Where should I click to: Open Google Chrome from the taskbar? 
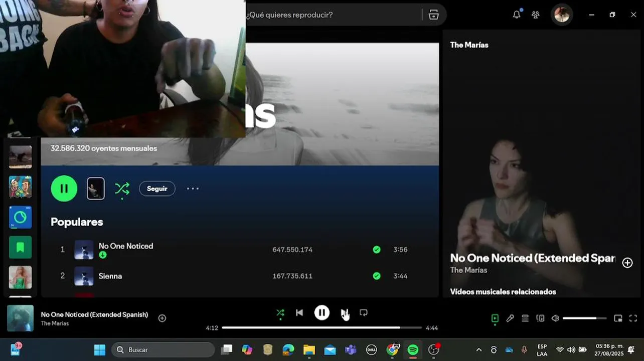click(393, 349)
